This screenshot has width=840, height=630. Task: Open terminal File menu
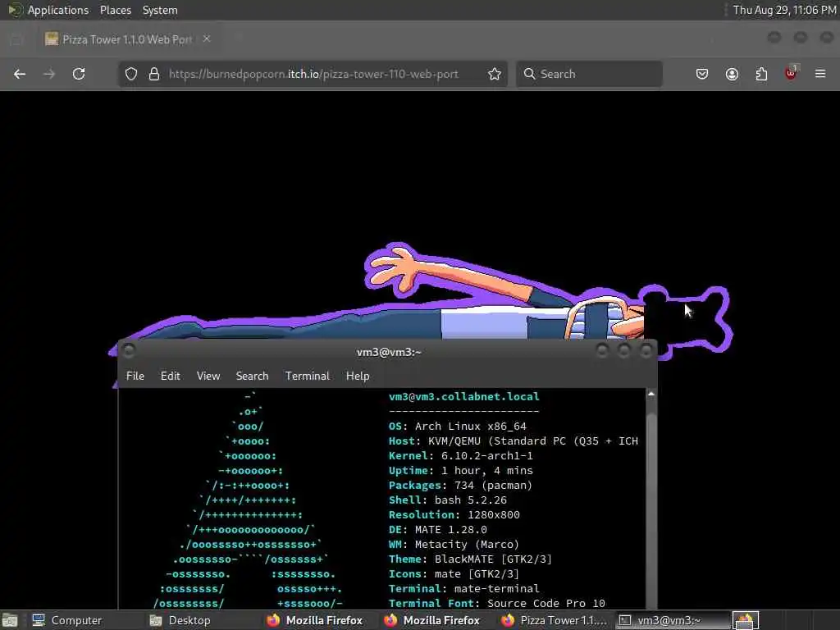click(135, 376)
